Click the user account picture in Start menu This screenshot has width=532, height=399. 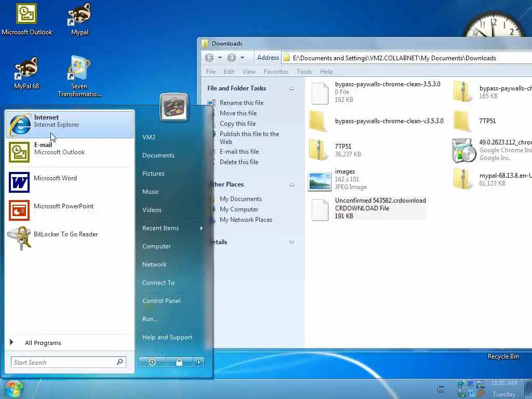tap(174, 107)
